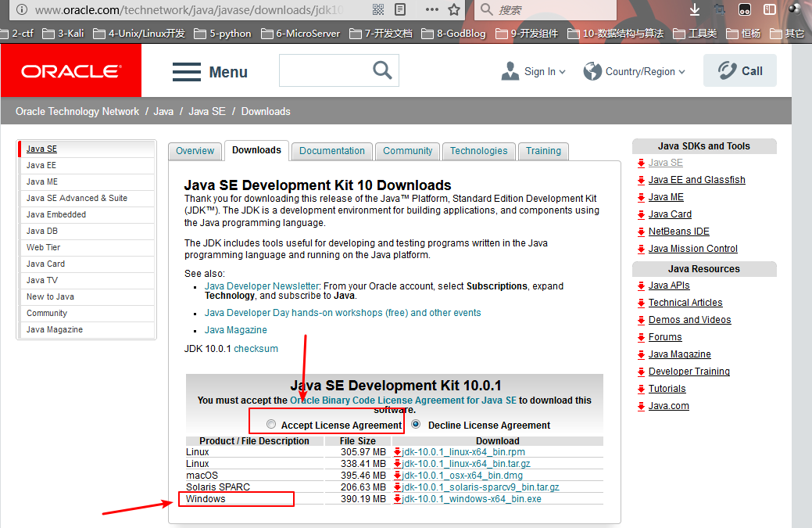Image resolution: width=812 pixels, height=528 pixels.
Task: Click download icon for windows-x64_bin.exe
Action: point(397,499)
